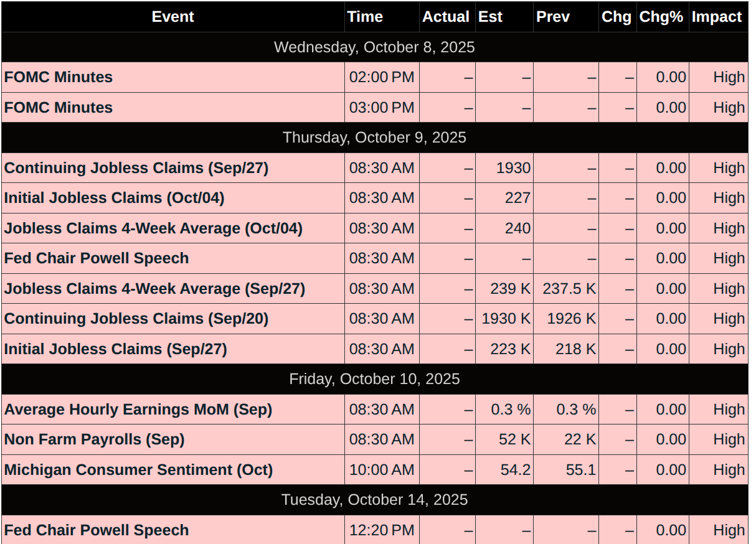Image resolution: width=756 pixels, height=544 pixels.
Task: Click Jobless Claims 4-Week Average (Sep/27) event
Action: tap(154, 289)
